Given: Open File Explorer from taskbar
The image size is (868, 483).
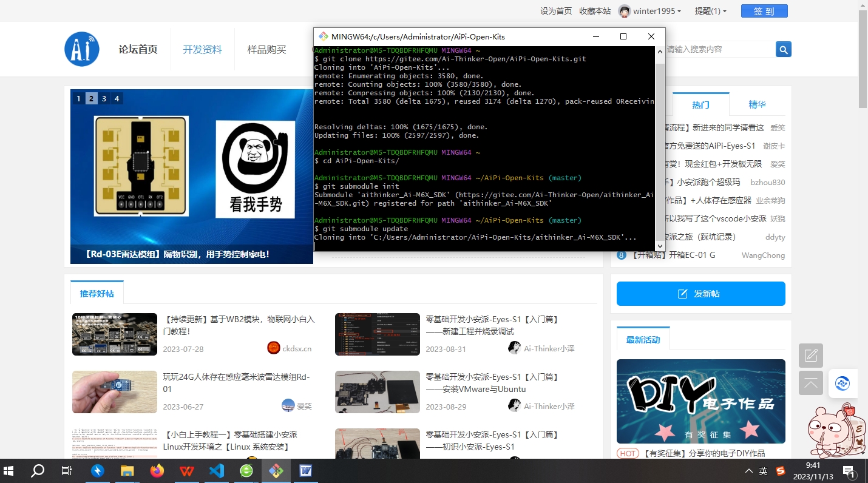Looking at the screenshot, I should [127, 471].
